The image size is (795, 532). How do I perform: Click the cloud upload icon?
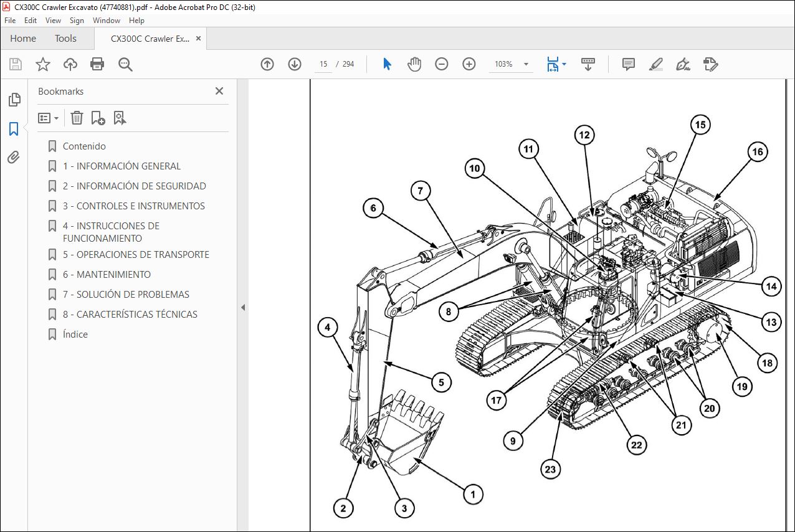(70, 64)
